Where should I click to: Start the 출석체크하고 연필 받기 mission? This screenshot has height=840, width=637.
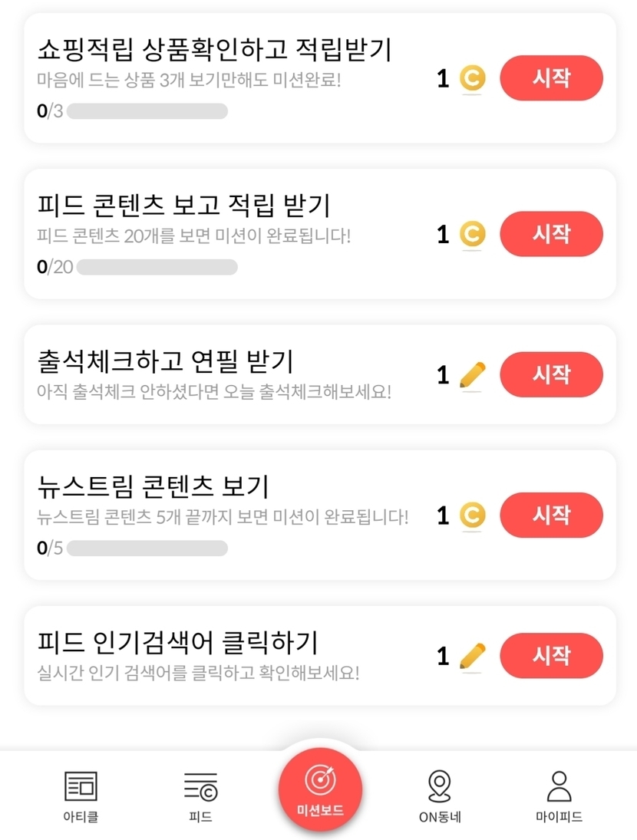coord(551,374)
